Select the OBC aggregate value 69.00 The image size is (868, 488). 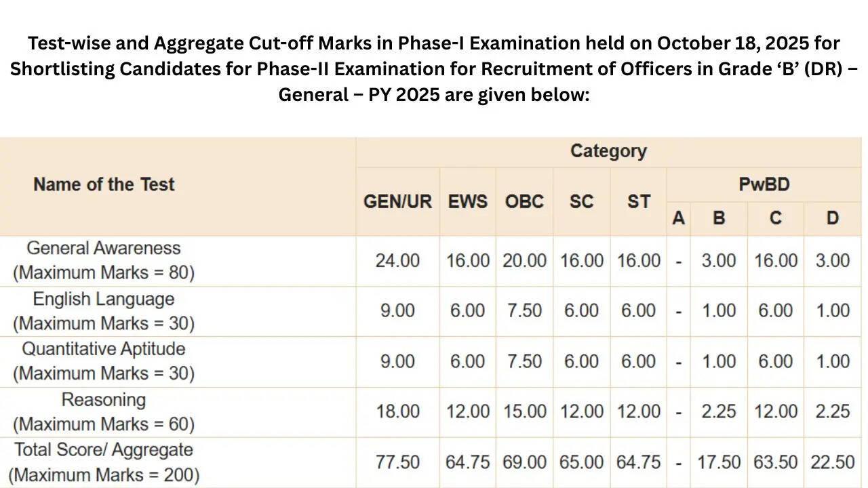pos(524,462)
